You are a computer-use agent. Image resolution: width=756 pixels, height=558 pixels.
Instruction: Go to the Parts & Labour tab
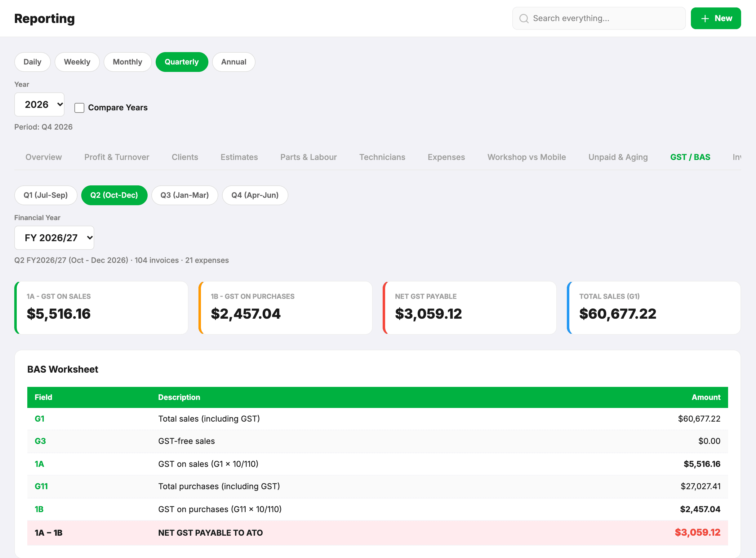click(309, 157)
